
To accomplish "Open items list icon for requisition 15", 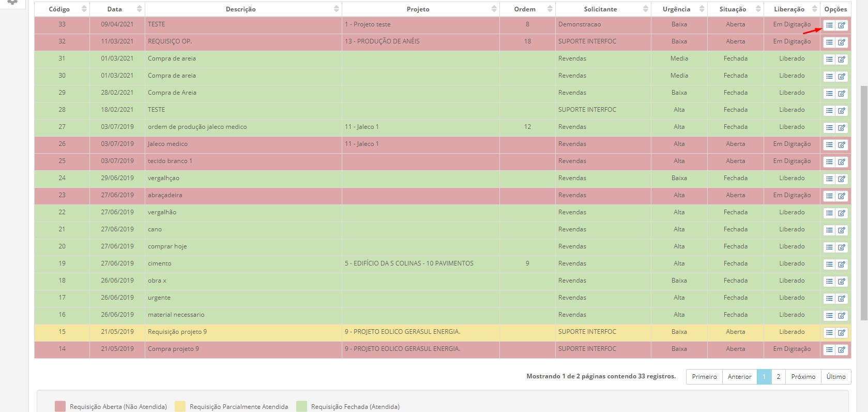I will (x=829, y=333).
